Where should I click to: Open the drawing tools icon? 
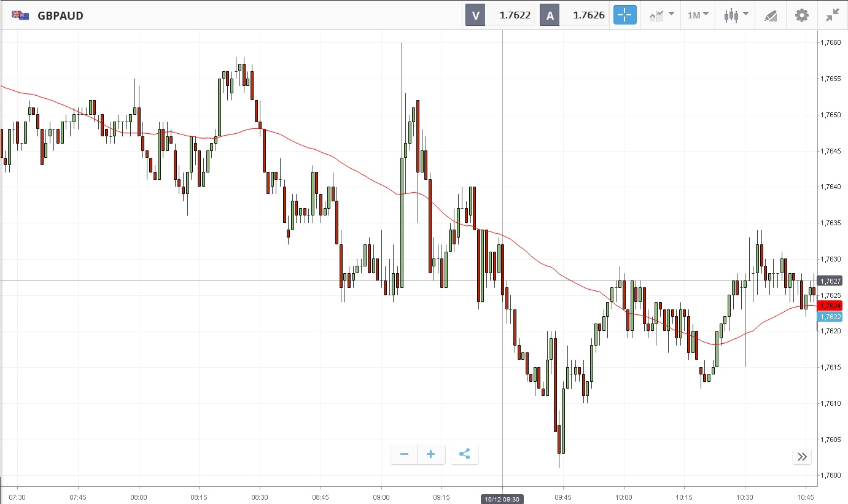pyautogui.click(x=771, y=15)
